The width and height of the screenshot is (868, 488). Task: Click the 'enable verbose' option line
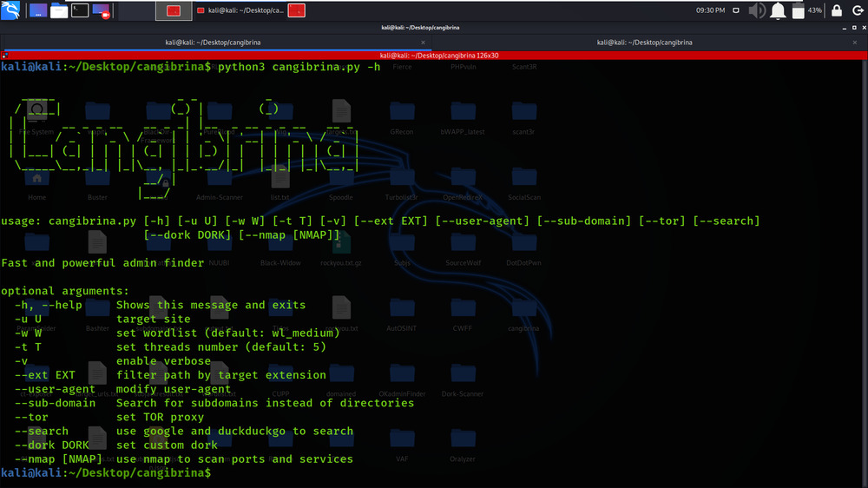click(x=113, y=361)
